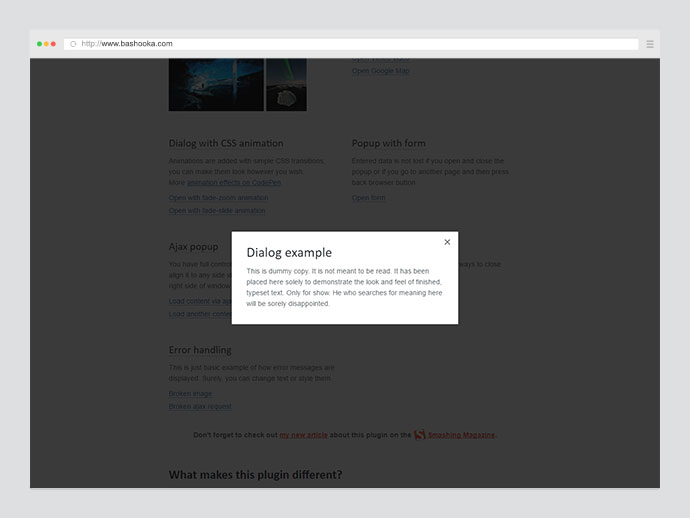Click the Error handling heading
The image size is (690, 518).
point(200,350)
